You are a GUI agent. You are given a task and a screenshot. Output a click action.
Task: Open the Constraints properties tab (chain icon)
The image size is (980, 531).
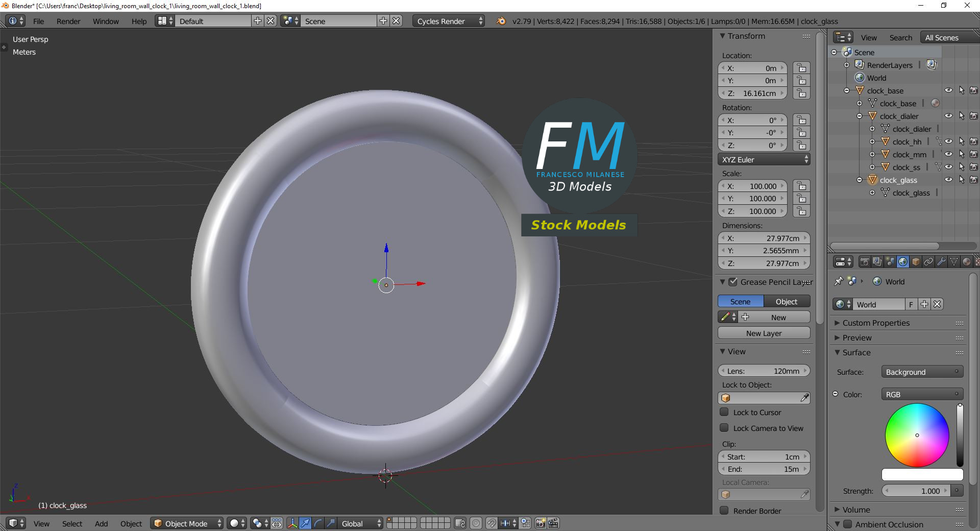tap(928, 262)
